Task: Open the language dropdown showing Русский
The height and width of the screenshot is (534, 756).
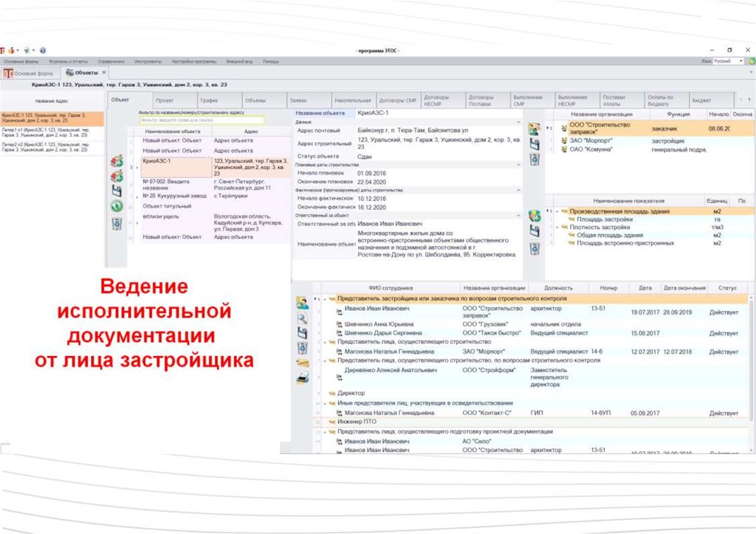Action: [x=728, y=61]
